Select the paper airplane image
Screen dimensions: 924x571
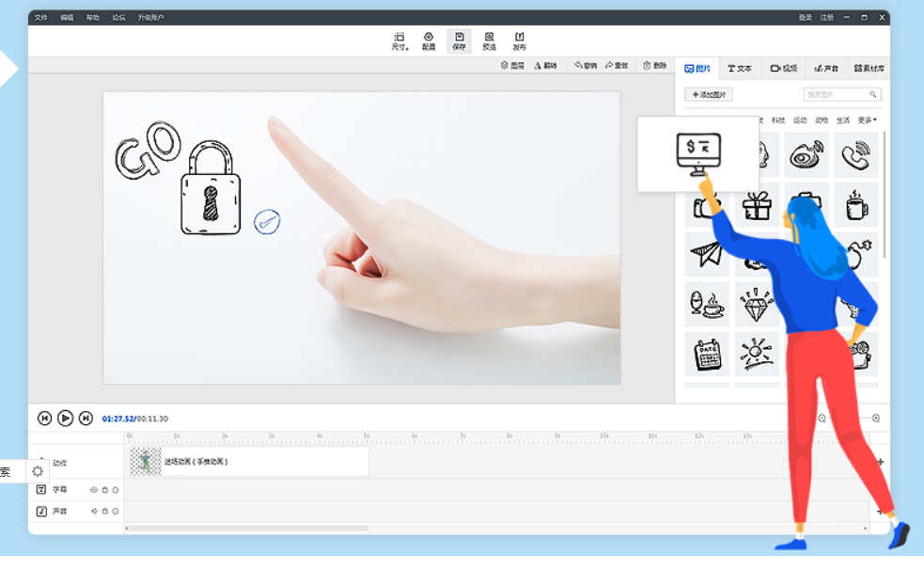[706, 254]
